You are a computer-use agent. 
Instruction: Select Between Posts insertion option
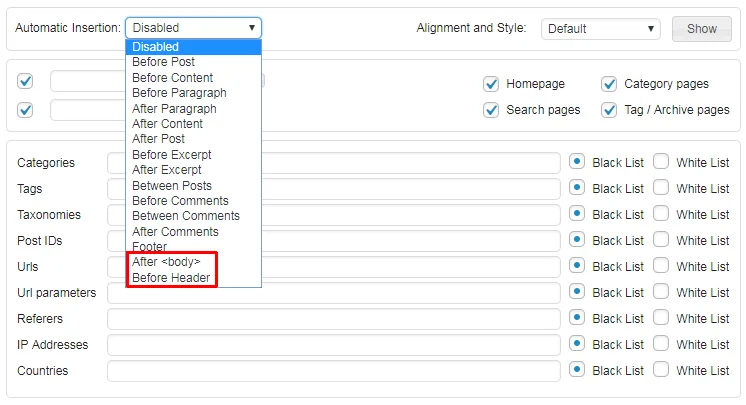172,185
